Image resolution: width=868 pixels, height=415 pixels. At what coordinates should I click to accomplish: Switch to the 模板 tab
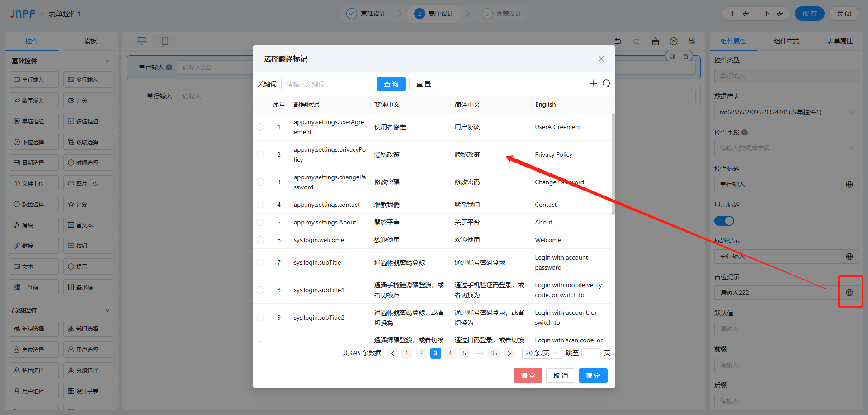[x=90, y=41]
